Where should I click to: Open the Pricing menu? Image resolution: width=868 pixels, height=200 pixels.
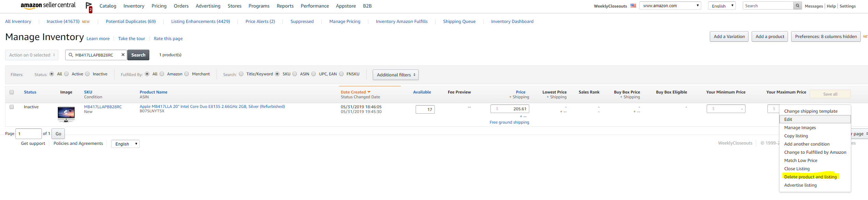pos(159,6)
